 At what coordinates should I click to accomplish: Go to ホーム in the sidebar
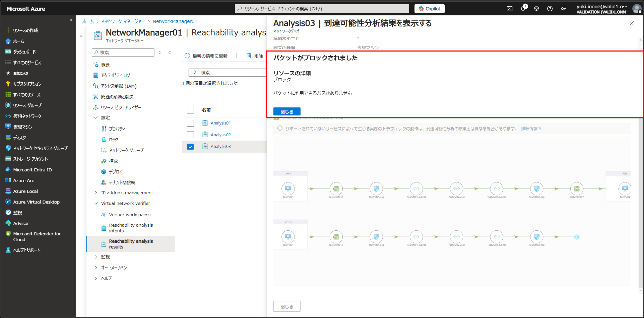[15, 41]
